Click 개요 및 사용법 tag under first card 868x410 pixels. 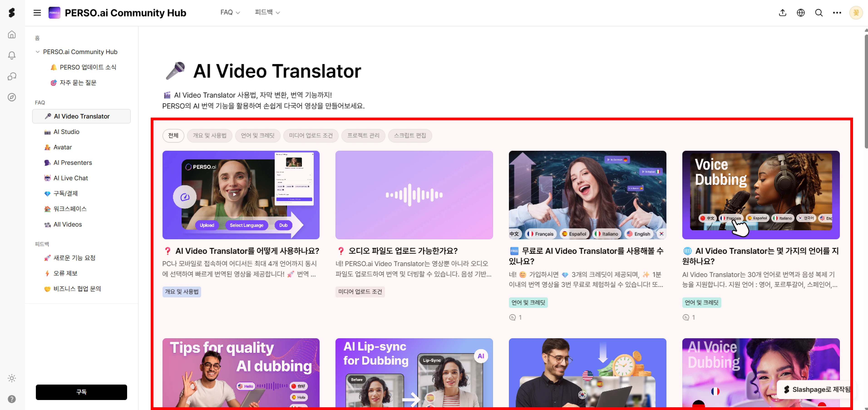click(x=182, y=292)
